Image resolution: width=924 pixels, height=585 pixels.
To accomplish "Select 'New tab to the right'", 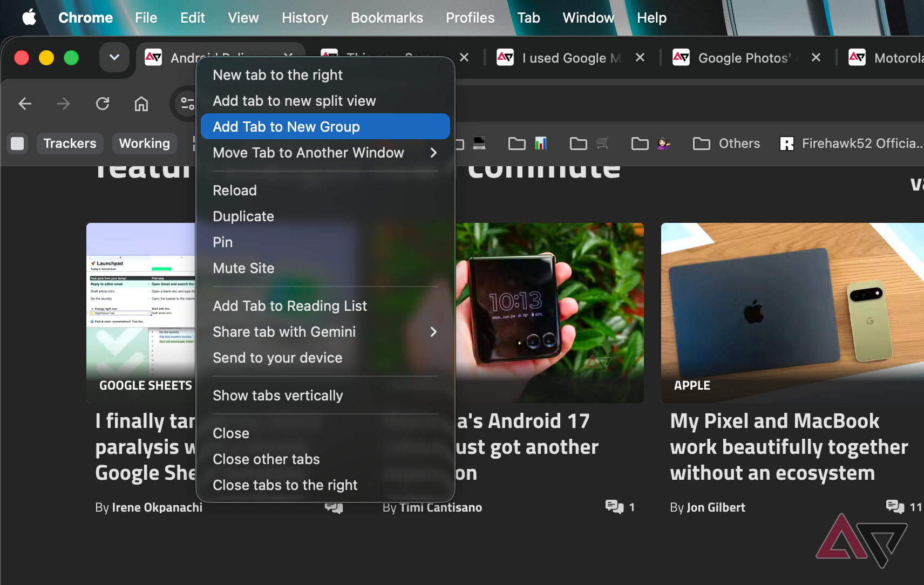I will tap(325, 75).
